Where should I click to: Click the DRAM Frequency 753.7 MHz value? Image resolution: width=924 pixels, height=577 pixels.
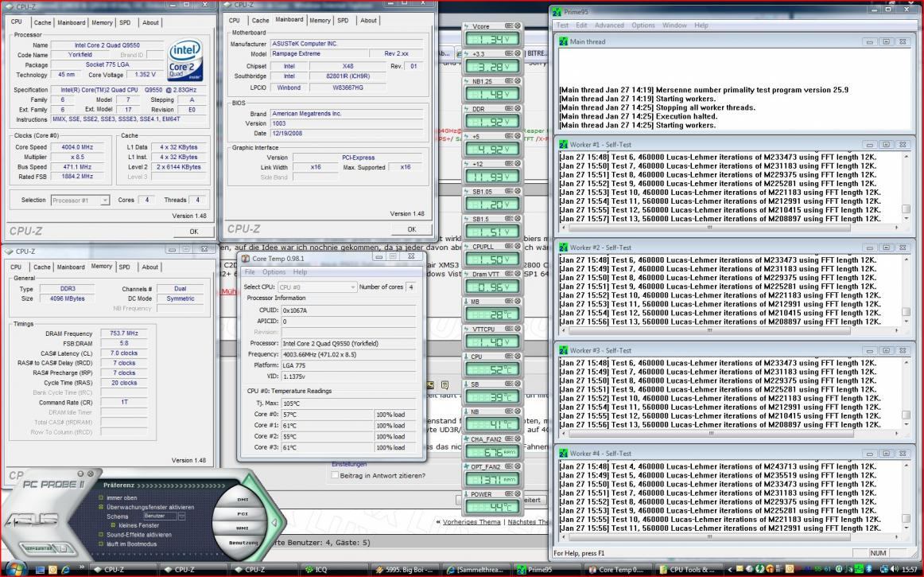coord(124,333)
